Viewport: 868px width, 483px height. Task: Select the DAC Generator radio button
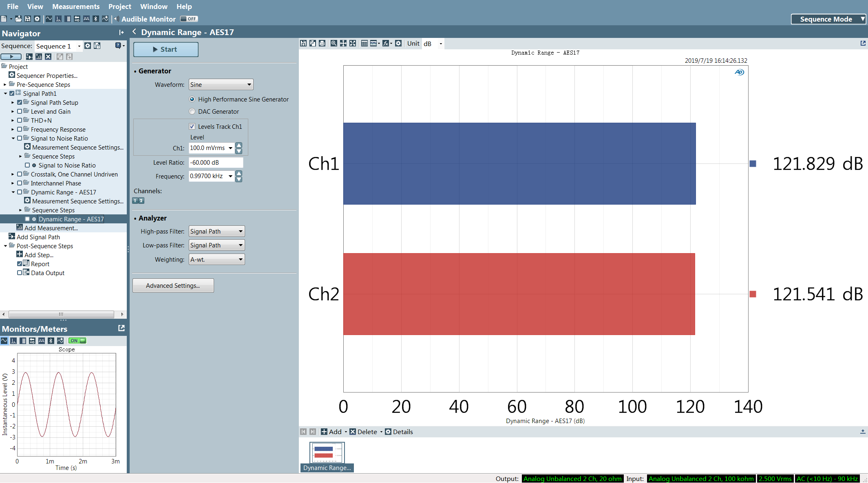click(x=192, y=111)
